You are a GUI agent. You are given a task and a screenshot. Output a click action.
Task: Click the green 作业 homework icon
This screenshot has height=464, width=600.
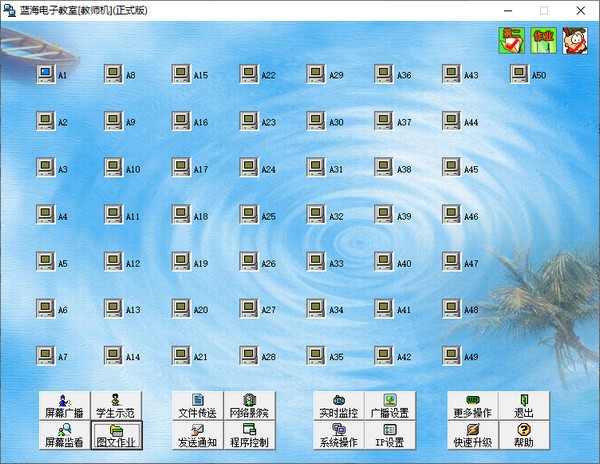coord(543,40)
